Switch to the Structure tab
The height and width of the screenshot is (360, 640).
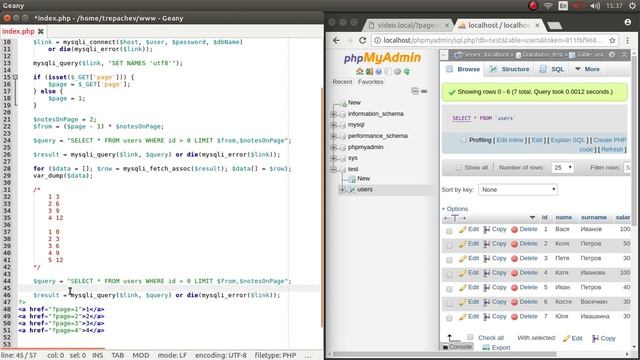click(x=509, y=69)
